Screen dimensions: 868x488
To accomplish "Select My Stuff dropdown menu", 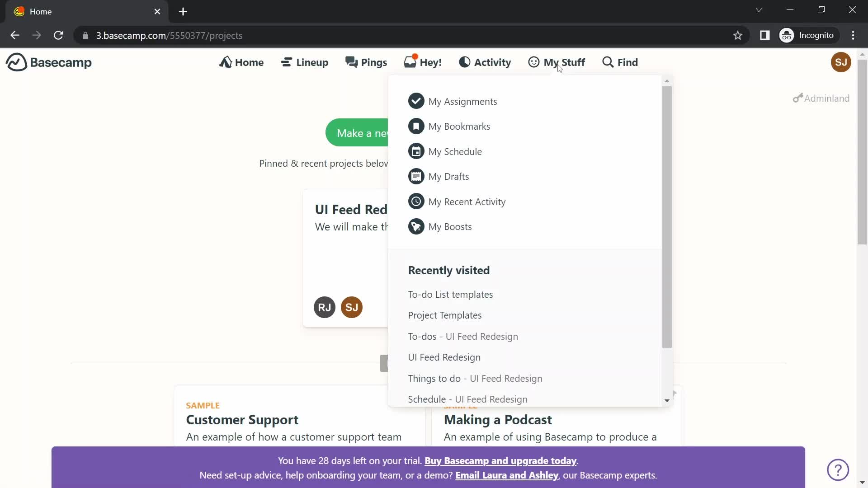I will (556, 62).
